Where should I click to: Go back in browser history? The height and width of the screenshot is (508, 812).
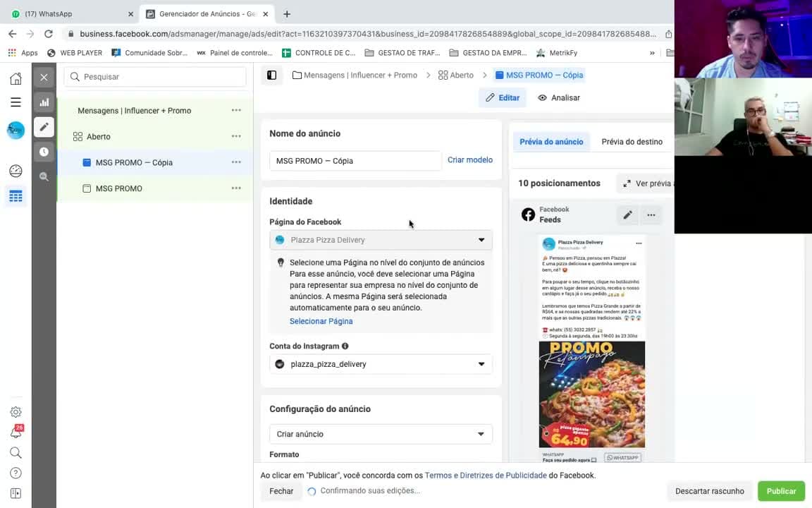coord(13,34)
